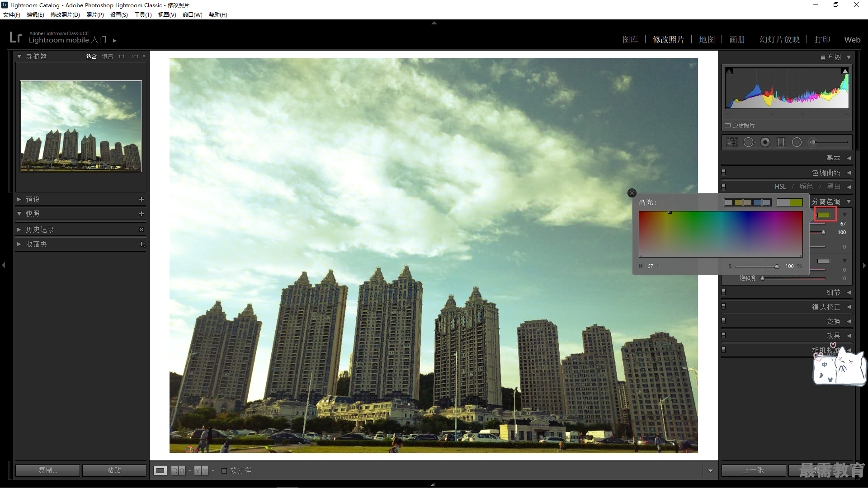Open the File menu
Image resolution: width=868 pixels, height=488 pixels.
[x=12, y=15]
